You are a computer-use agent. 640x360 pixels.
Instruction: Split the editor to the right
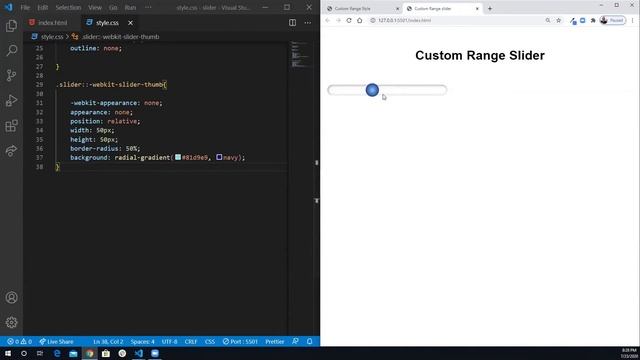click(292, 23)
